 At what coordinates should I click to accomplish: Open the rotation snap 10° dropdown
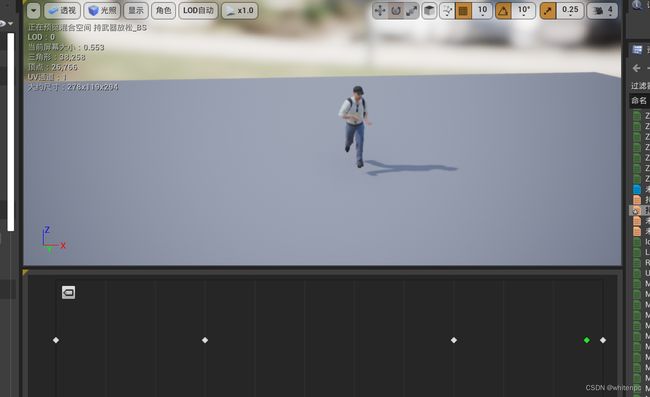(524, 11)
